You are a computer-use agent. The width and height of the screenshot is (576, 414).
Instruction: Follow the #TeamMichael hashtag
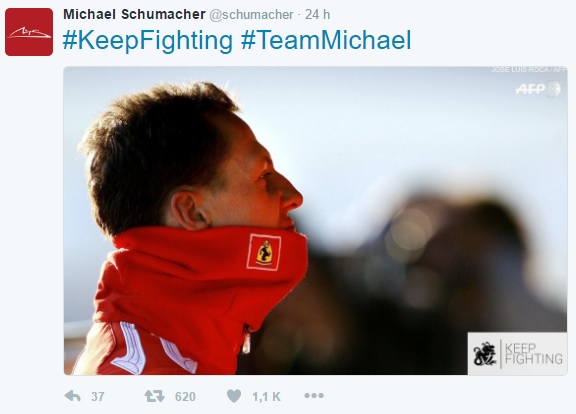point(326,40)
